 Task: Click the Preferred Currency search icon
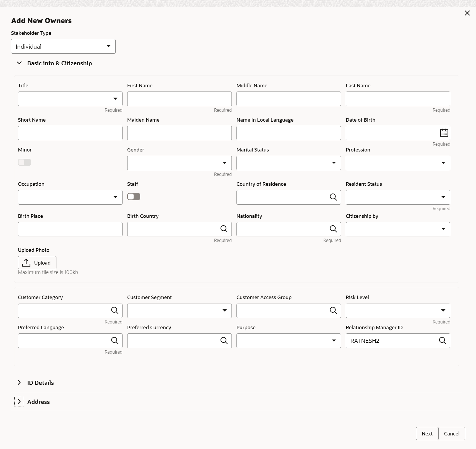pyautogui.click(x=224, y=341)
